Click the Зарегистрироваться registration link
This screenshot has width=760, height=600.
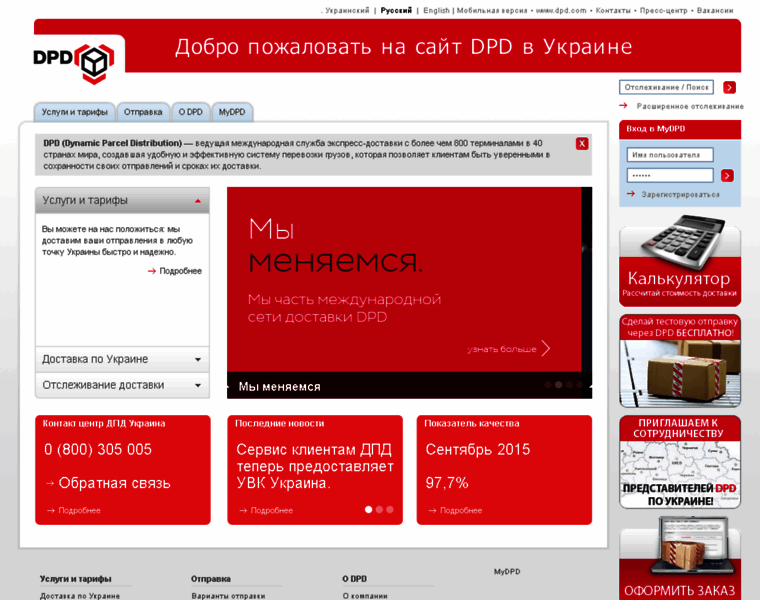pos(680,194)
